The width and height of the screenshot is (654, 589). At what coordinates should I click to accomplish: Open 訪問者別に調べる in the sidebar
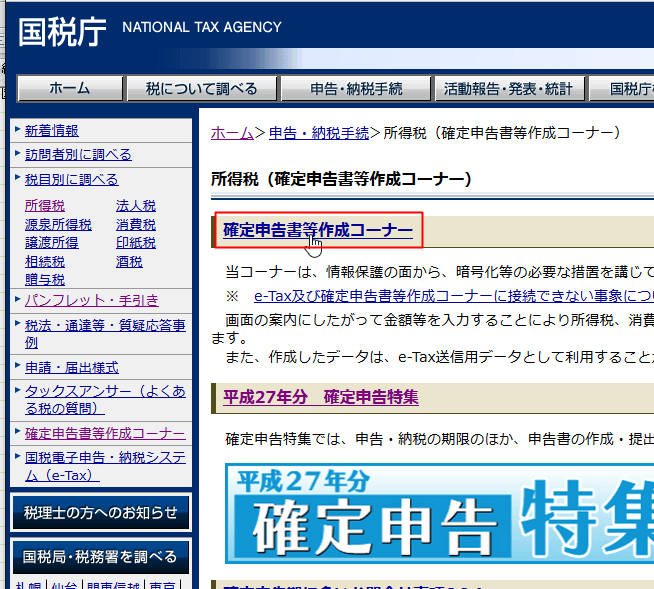click(x=78, y=155)
